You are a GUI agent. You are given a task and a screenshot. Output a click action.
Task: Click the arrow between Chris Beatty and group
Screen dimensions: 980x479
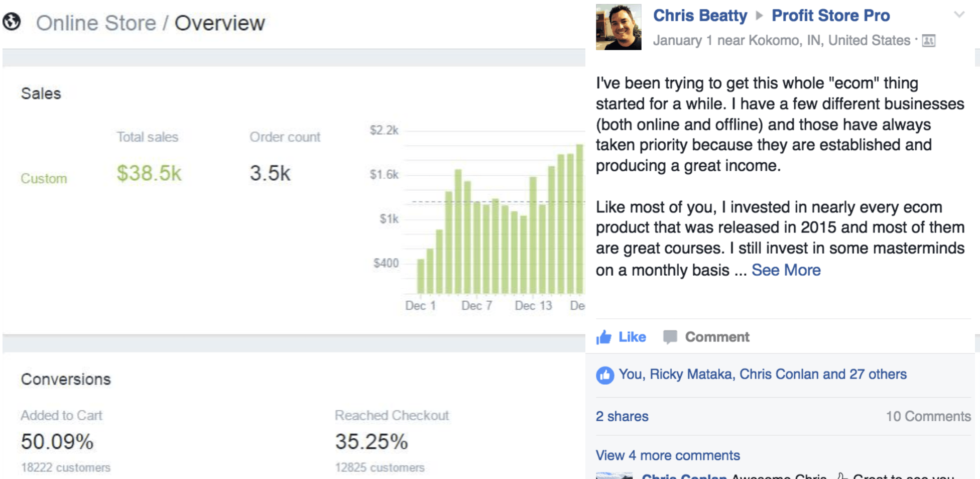point(760,16)
